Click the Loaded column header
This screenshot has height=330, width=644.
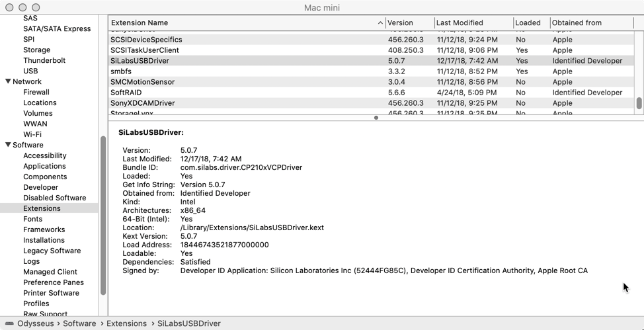coord(532,23)
